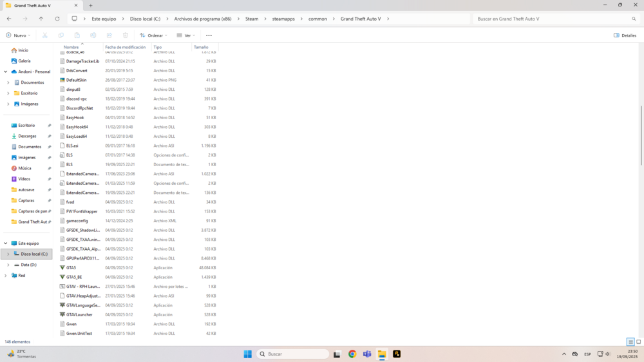Switch to details list view icon at bottom right
Screen dimensions: 644x362
tap(630, 342)
